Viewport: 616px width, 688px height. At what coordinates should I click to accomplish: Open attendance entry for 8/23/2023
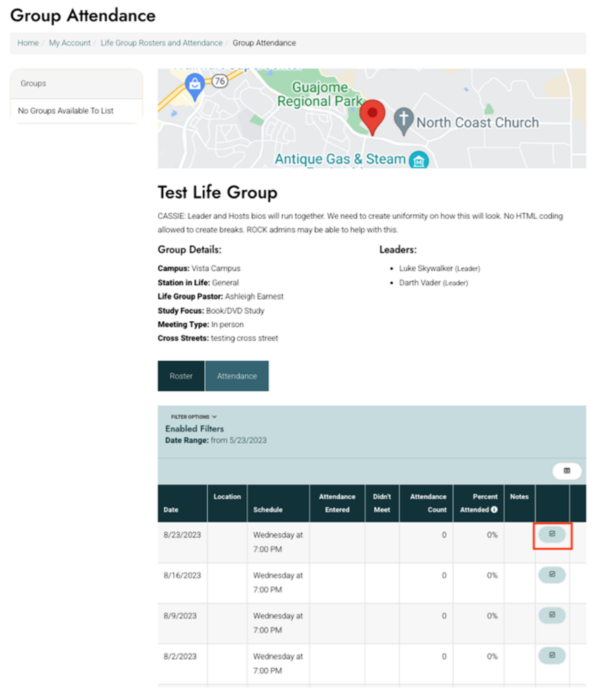click(552, 534)
